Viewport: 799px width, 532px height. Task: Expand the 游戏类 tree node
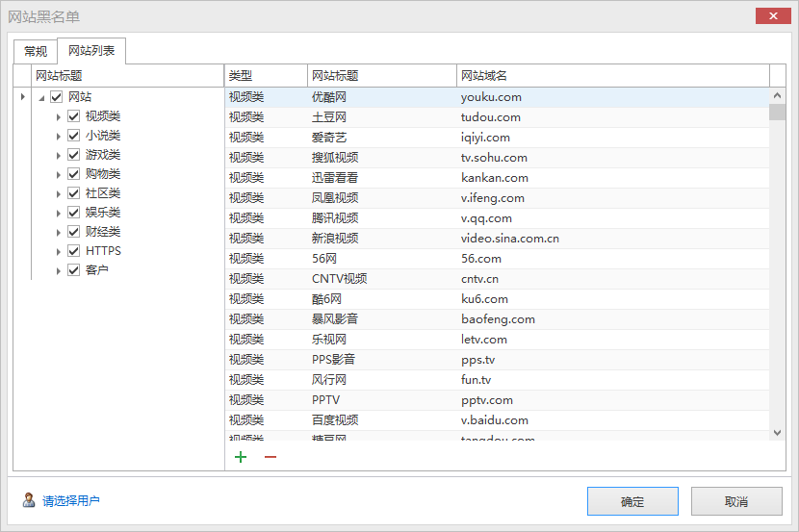point(58,156)
